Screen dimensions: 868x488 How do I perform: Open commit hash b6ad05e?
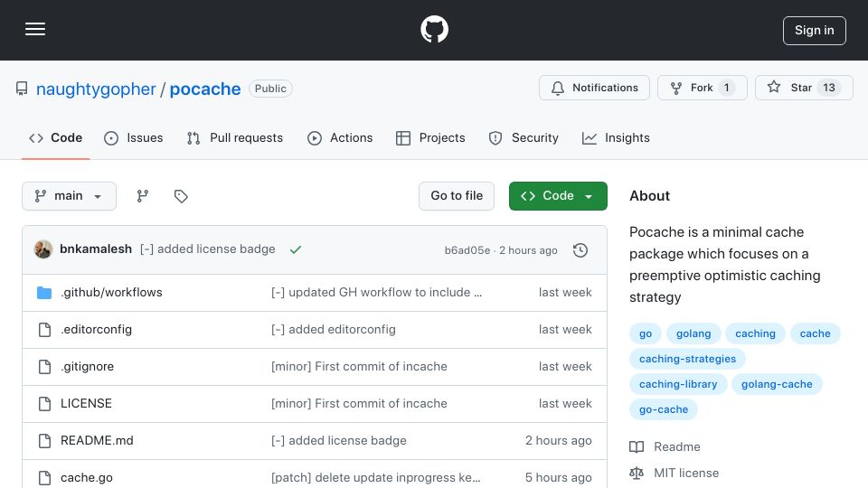tap(467, 250)
